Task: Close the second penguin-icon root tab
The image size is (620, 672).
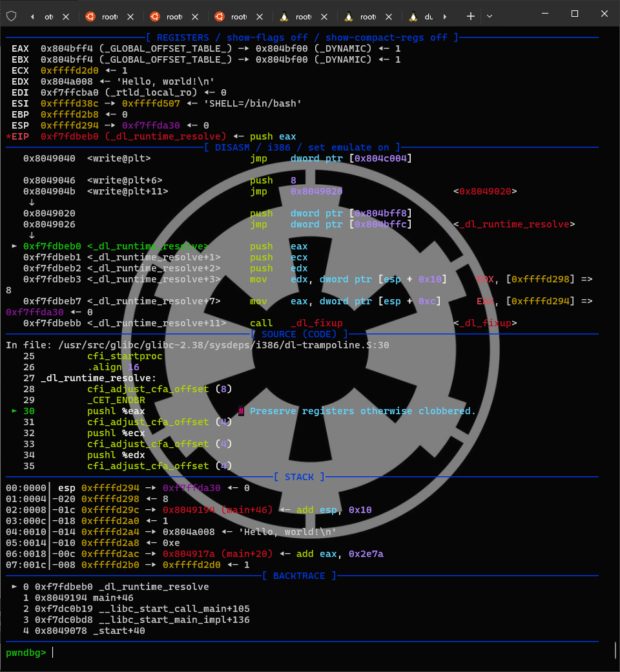Action: click(x=389, y=17)
